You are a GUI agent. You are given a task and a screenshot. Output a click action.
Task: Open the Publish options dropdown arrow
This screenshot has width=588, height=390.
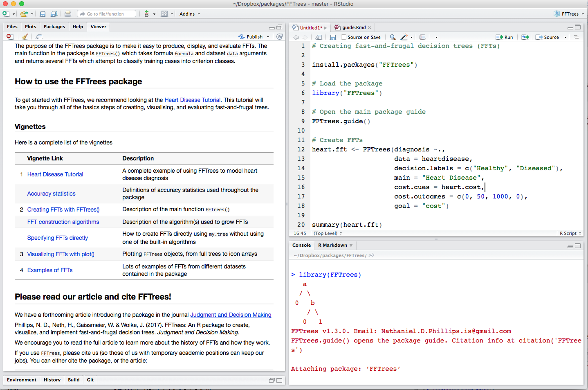point(268,37)
